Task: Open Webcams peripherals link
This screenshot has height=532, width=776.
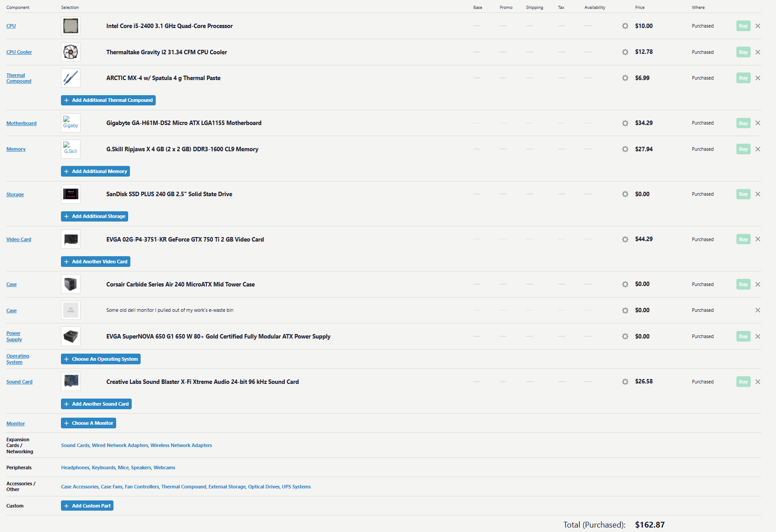Action: tap(164, 468)
